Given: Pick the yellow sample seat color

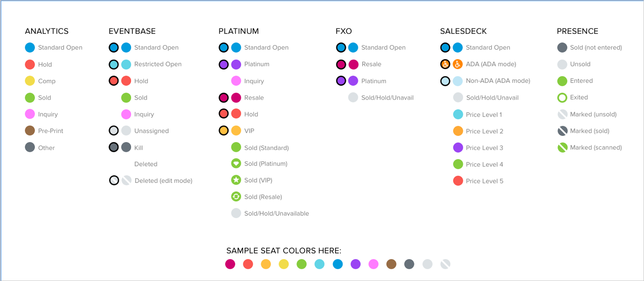Looking at the screenshot, I should [284, 264].
